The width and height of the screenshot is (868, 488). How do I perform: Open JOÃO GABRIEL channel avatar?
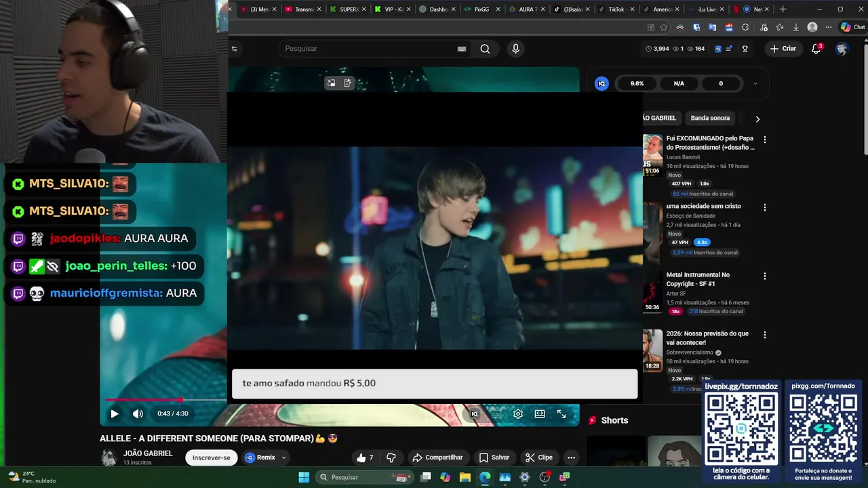tap(108, 457)
